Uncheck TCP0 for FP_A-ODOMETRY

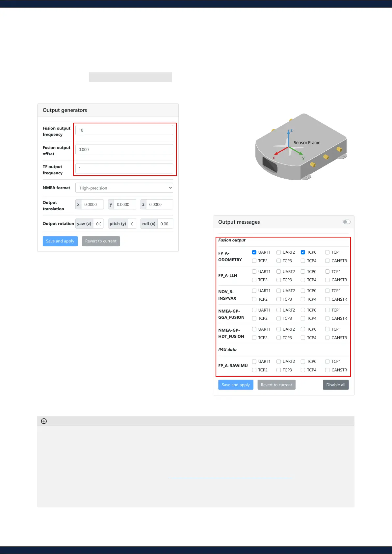click(303, 252)
